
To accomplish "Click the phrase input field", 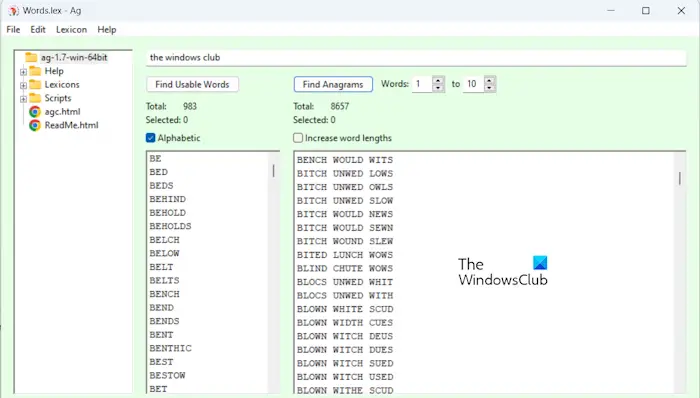I will [x=416, y=58].
